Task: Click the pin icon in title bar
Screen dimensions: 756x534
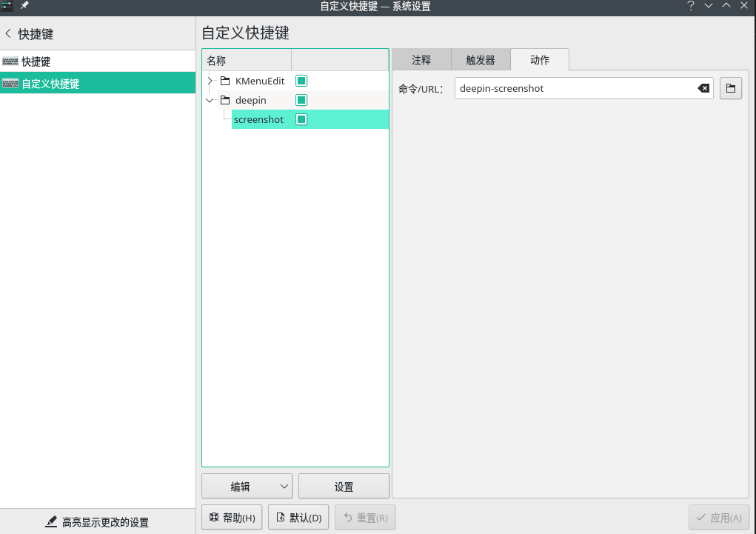Action: tap(24, 6)
